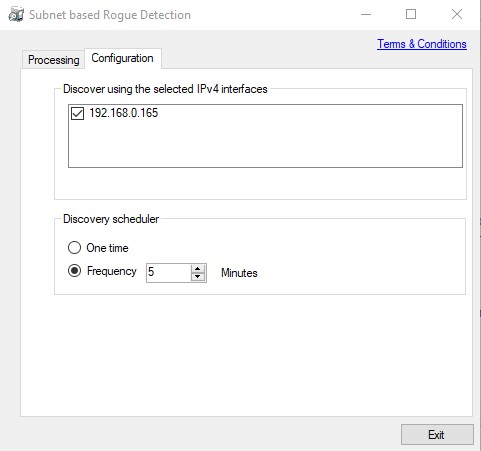Increase frequency with the up arrow

198,268
